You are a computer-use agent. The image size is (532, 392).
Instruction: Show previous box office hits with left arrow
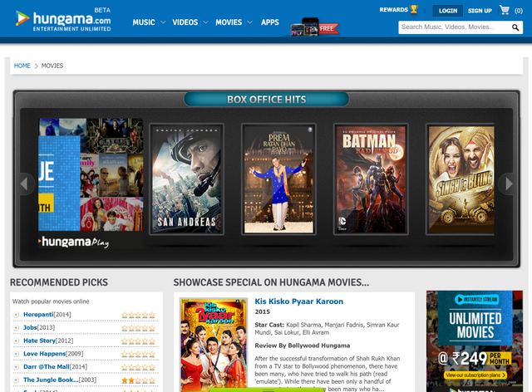[x=24, y=184]
